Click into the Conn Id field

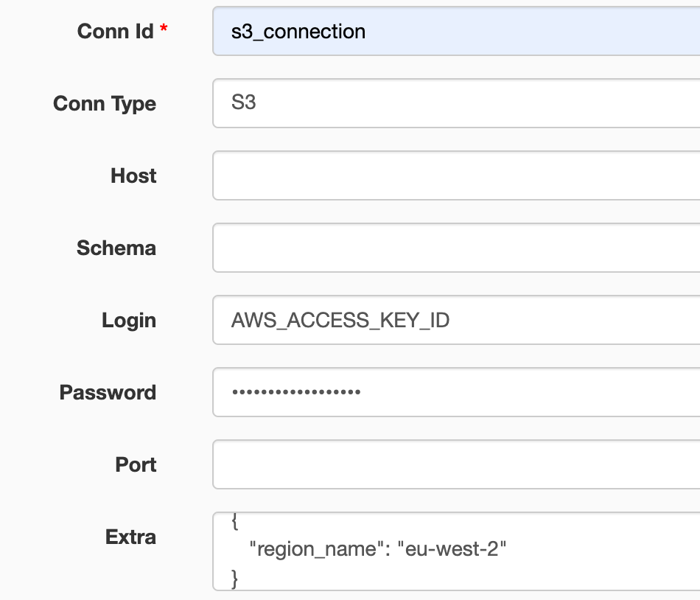tap(442, 32)
